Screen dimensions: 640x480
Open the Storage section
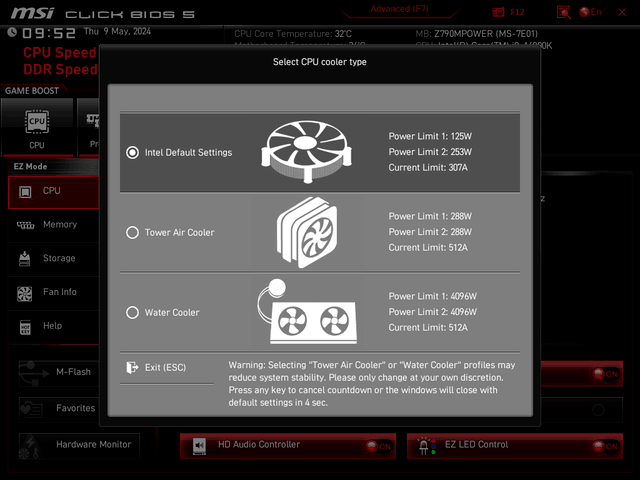point(53,259)
